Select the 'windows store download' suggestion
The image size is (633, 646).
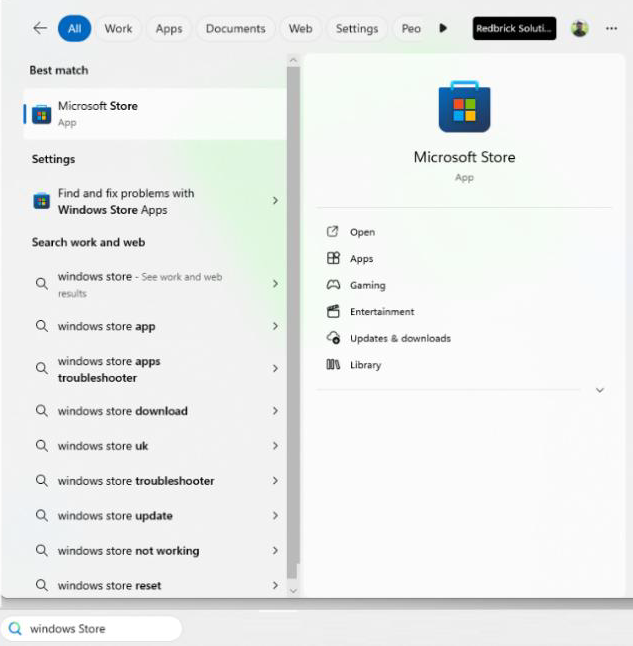[x=155, y=411]
